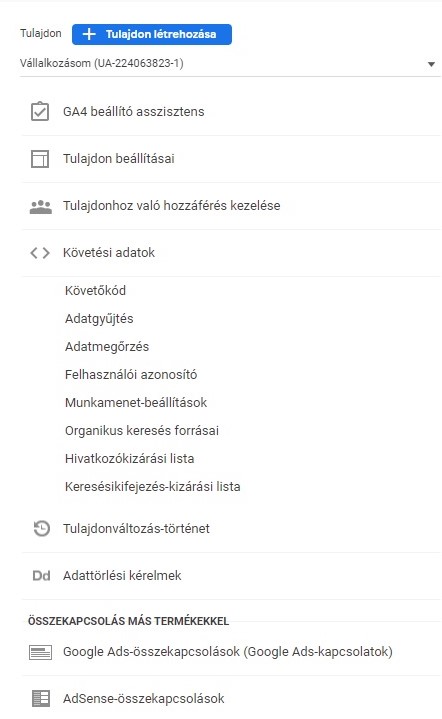Collapse the Követési adatok section
This screenshot has width=442, height=719.
click(x=232, y=253)
